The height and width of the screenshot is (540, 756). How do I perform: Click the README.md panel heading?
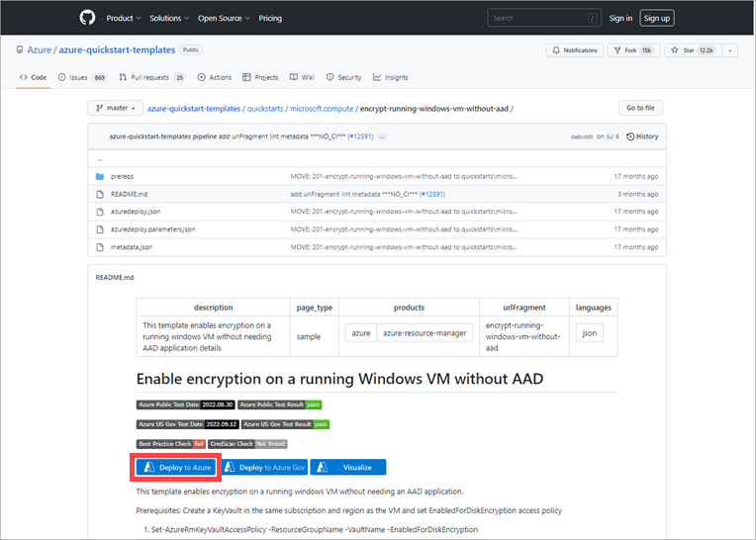point(115,278)
